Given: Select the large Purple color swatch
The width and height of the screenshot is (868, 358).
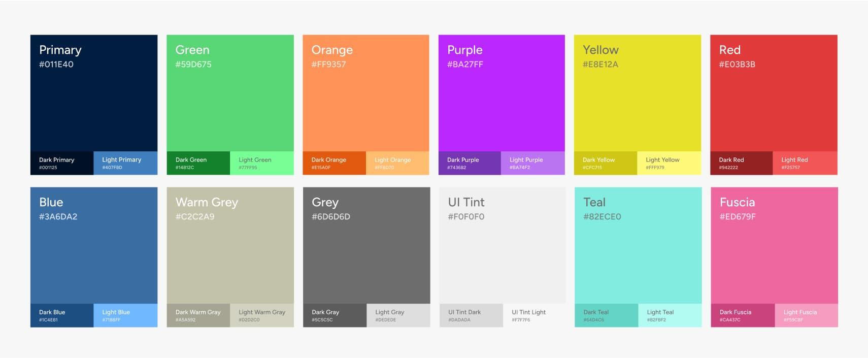Looking at the screenshot, I should pos(502,93).
